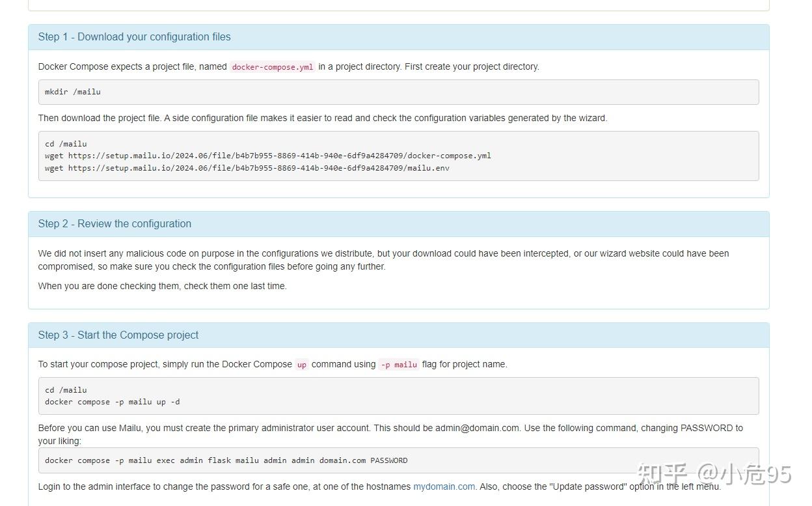Click the mydomain.com hostname link
Image resolution: width=812 pixels, height=506 pixels.
coord(444,486)
